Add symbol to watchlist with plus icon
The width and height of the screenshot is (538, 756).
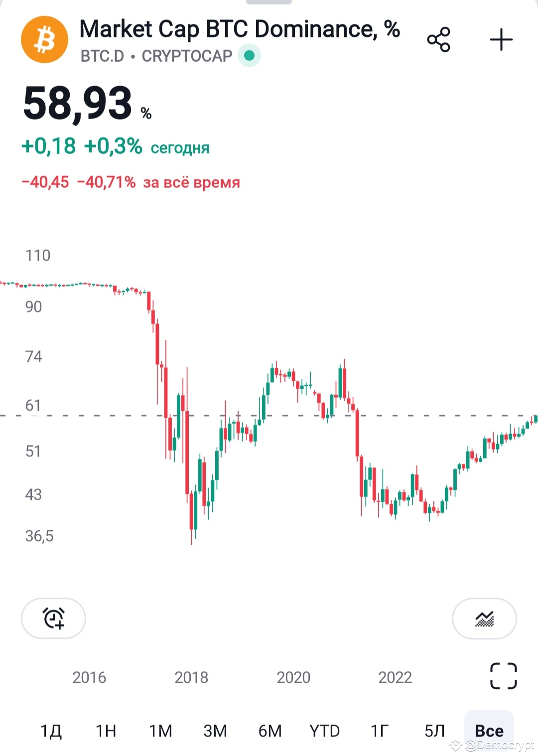coord(501,40)
